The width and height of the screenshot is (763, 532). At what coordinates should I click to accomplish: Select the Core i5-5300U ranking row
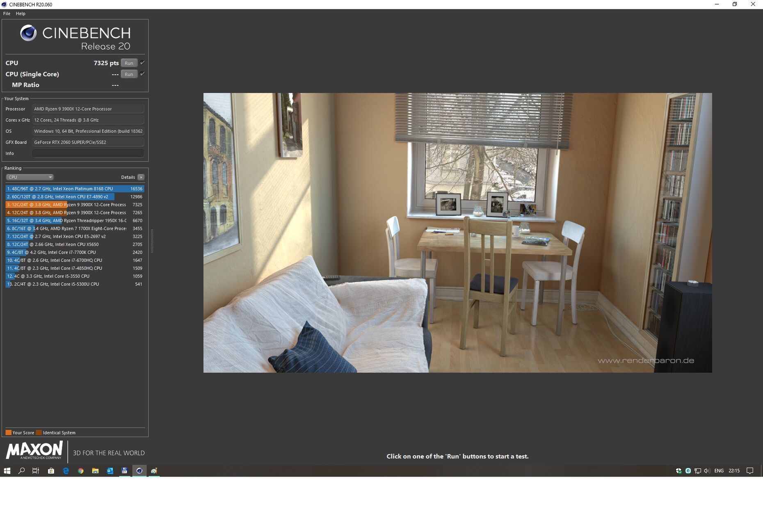[x=75, y=284]
